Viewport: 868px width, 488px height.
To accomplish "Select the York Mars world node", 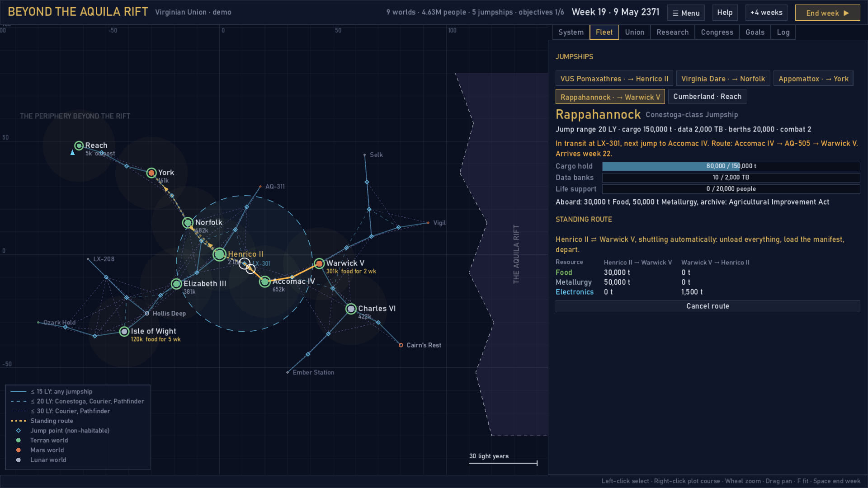I will (x=151, y=173).
